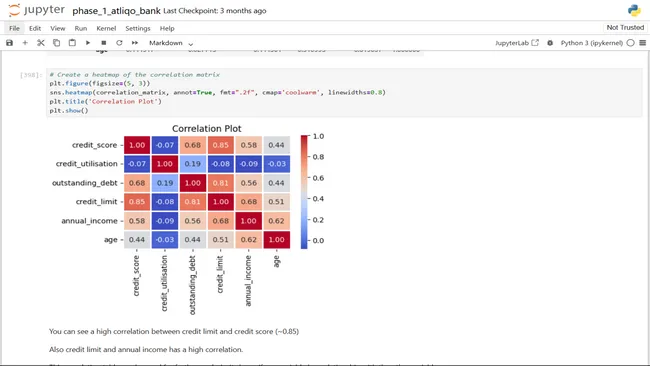Open the Markdown cell type dropdown
Viewport: 650px width, 366px height.
tap(171, 43)
